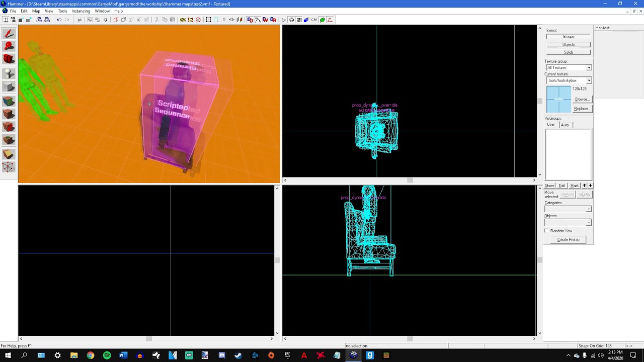Open Steam from the taskbar
The width and height of the screenshot is (644, 362).
(238, 355)
